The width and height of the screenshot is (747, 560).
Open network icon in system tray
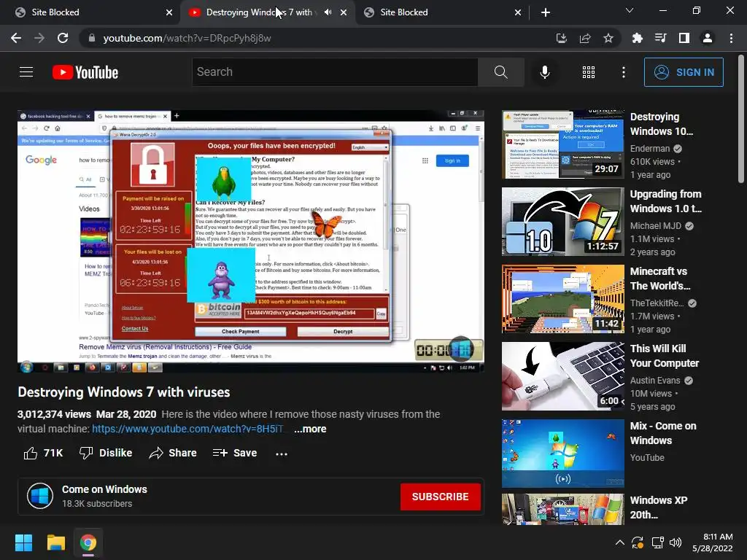[657, 542]
